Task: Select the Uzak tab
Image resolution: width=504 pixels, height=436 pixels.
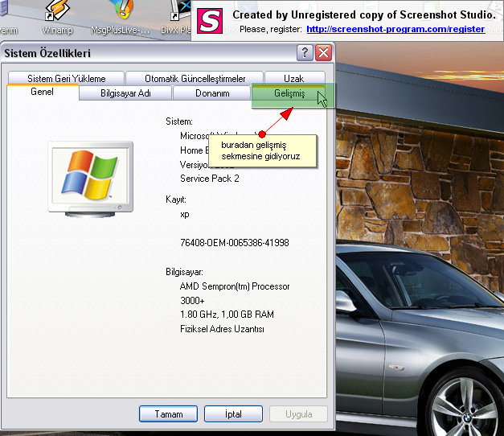Action: point(293,79)
